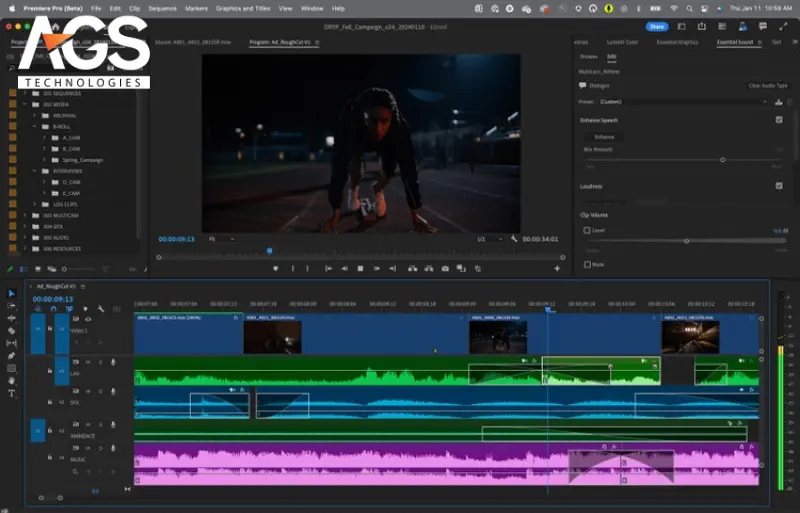The width and height of the screenshot is (800, 513).
Task: Select the Hand tool
Action: pyautogui.click(x=12, y=381)
